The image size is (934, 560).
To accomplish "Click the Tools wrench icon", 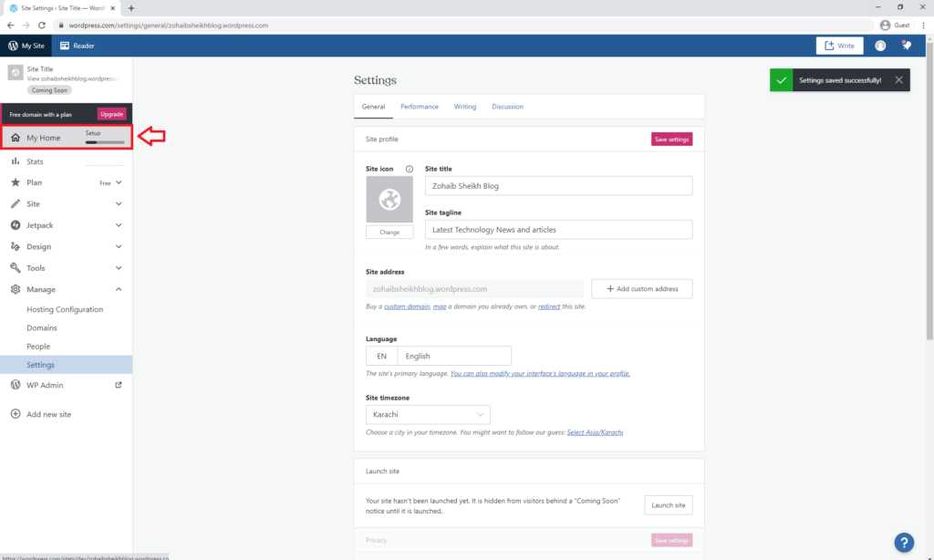I will pos(16,268).
